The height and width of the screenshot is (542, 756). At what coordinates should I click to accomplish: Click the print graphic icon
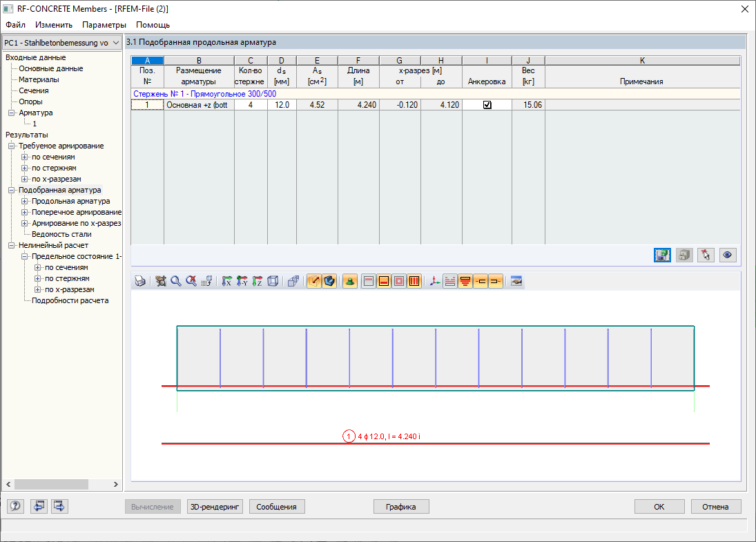(140, 281)
